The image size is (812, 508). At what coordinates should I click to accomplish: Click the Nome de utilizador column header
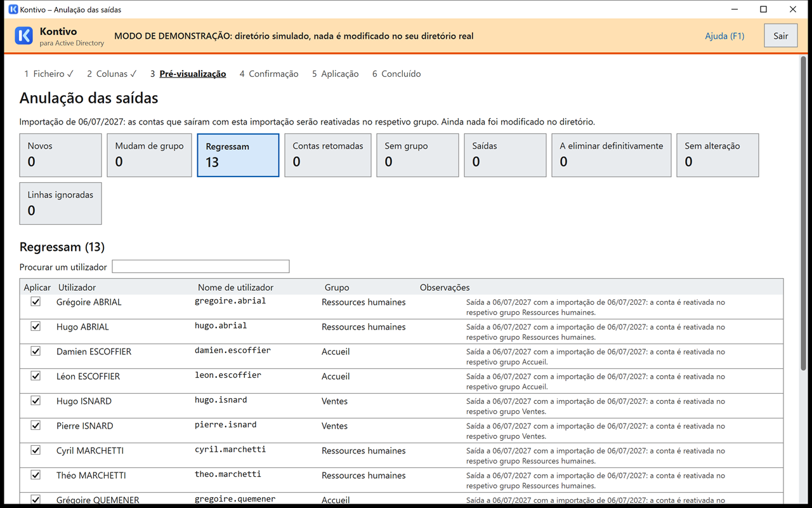[235, 288]
